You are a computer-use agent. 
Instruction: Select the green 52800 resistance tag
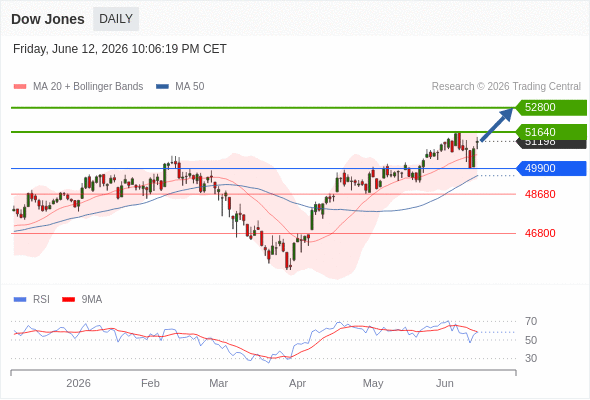coord(550,108)
